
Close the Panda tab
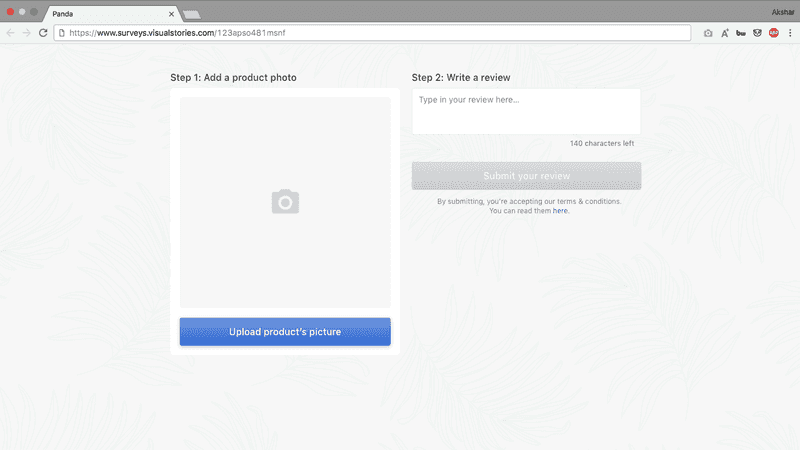(x=172, y=14)
